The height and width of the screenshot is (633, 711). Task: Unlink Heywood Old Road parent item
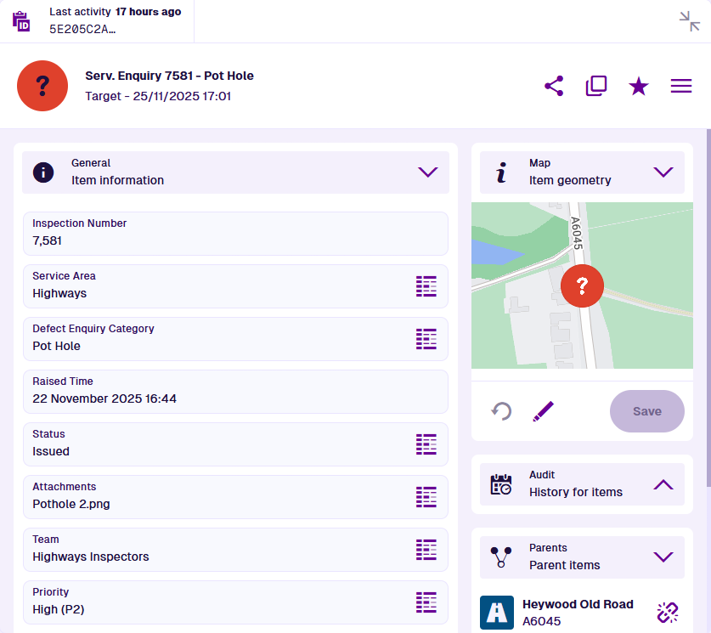667,612
